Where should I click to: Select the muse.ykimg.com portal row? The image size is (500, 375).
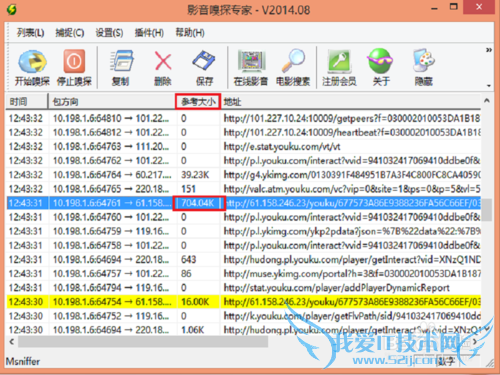click(x=243, y=274)
